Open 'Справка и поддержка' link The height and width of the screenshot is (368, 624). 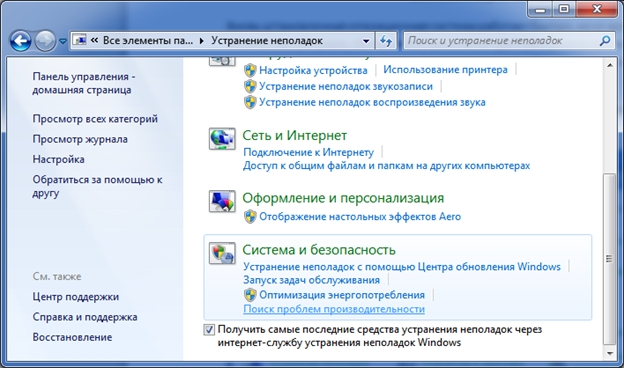[x=85, y=317]
